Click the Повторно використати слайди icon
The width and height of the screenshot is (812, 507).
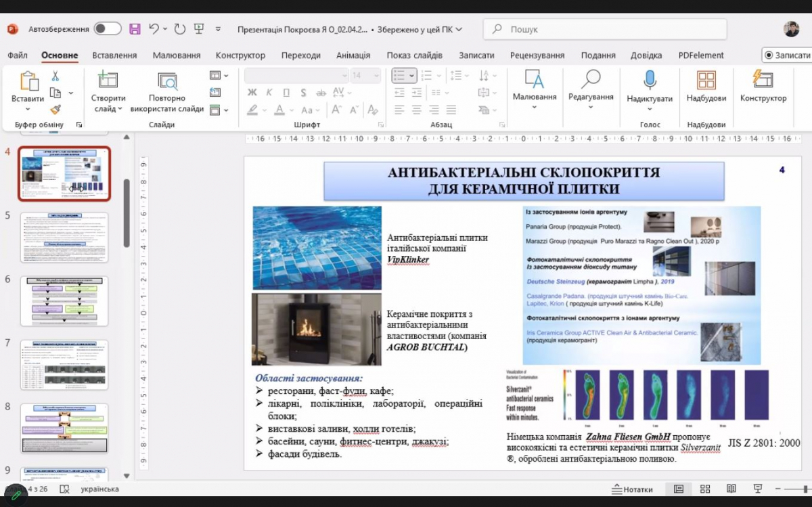tap(167, 81)
